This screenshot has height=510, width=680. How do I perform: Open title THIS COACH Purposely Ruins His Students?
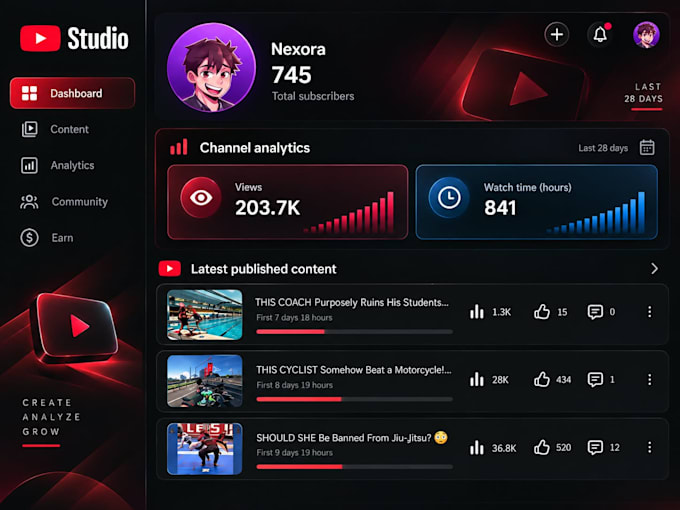(x=352, y=302)
